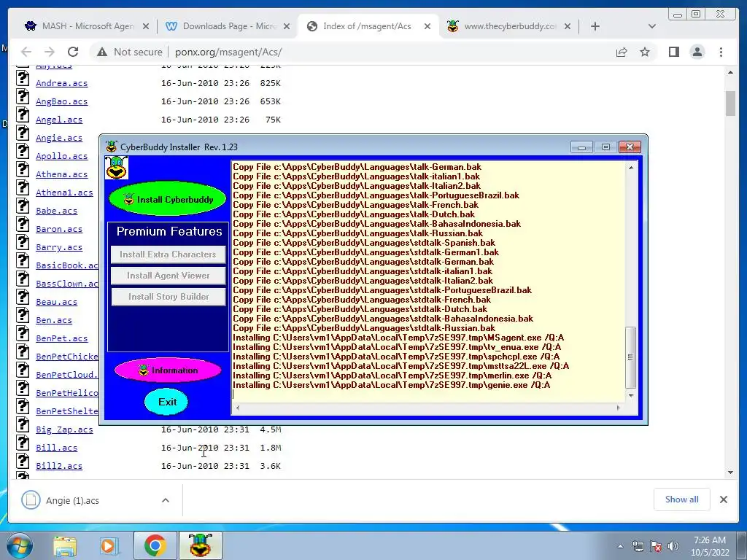Open the volume control in system tray
Screen dimensions: 747x560
pyautogui.click(x=673, y=546)
